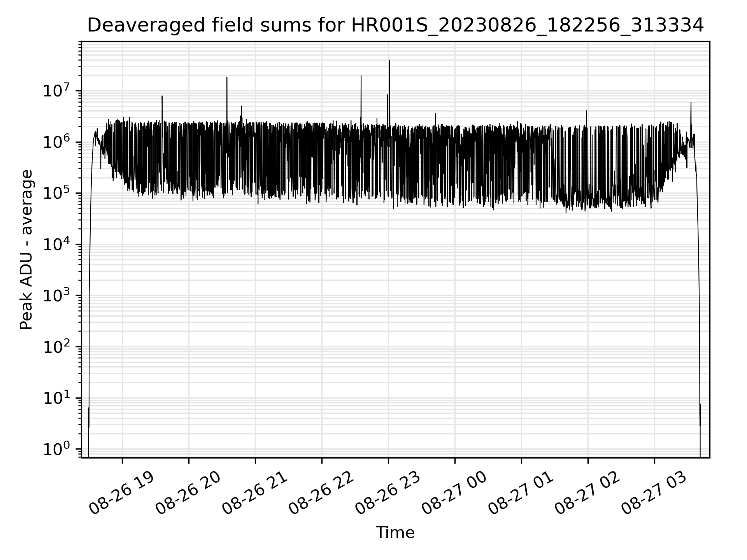Click the plot title 'Deaveraged field sums'
Image resolution: width=747 pixels, height=560 pixels.
pyautogui.click(x=395, y=26)
